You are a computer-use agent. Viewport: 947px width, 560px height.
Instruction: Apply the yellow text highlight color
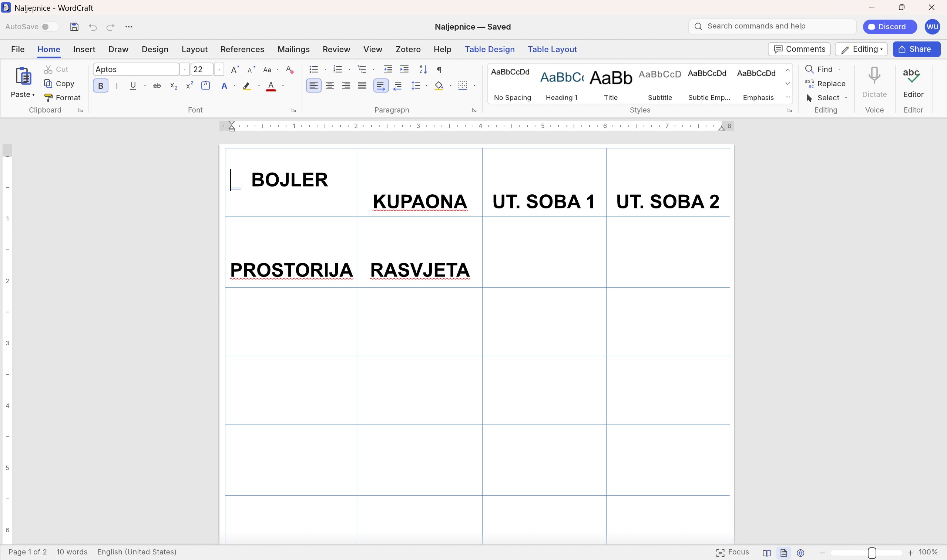point(247,86)
